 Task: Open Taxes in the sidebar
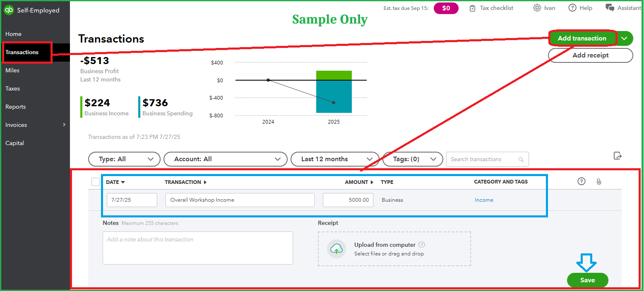(12, 88)
